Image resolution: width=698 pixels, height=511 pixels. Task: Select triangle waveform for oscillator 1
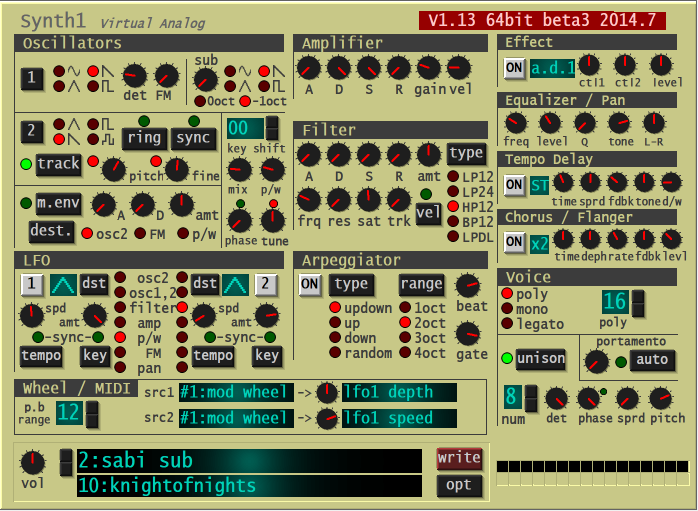click(59, 86)
